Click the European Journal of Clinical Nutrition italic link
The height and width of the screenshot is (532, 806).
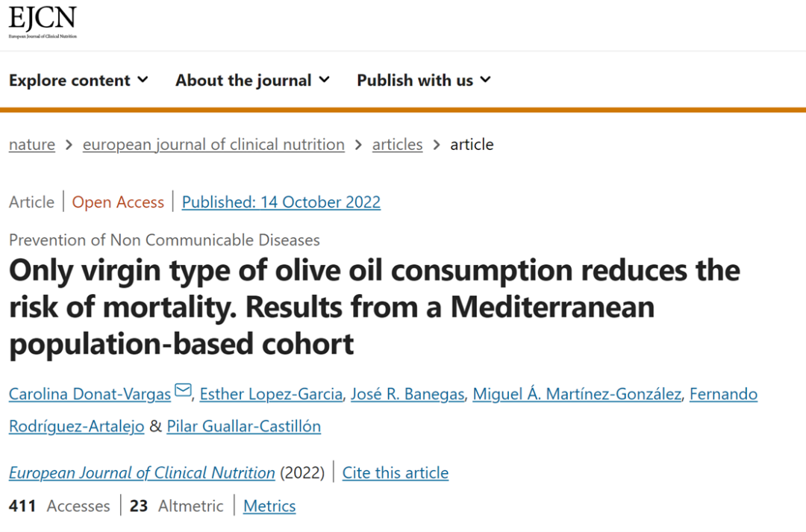click(x=142, y=473)
